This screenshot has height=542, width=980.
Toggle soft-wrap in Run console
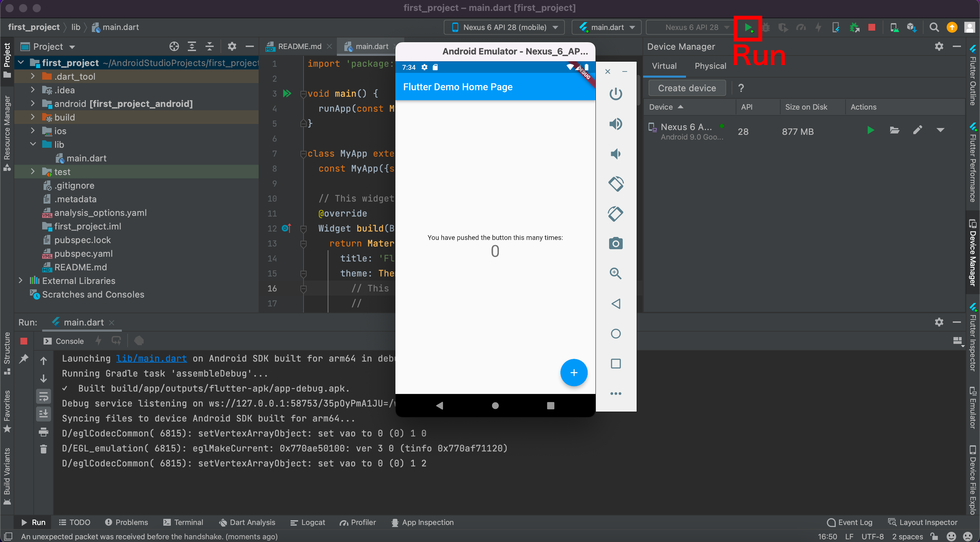point(43,397)
